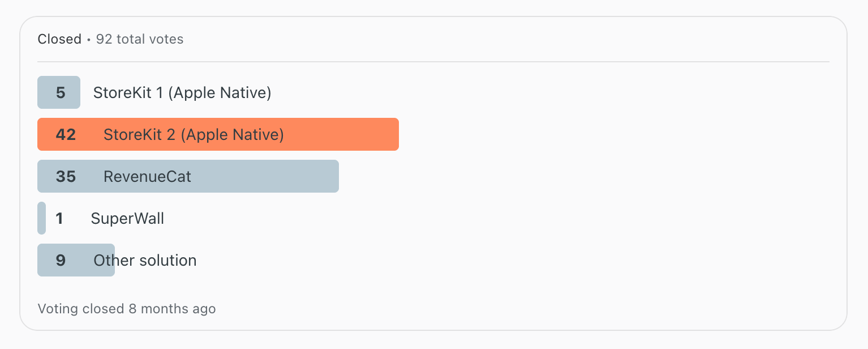The width and height of the screenshot is (868, 349).
Task: Click SuperWall's thin gray result bar
Action: point(41,218)
